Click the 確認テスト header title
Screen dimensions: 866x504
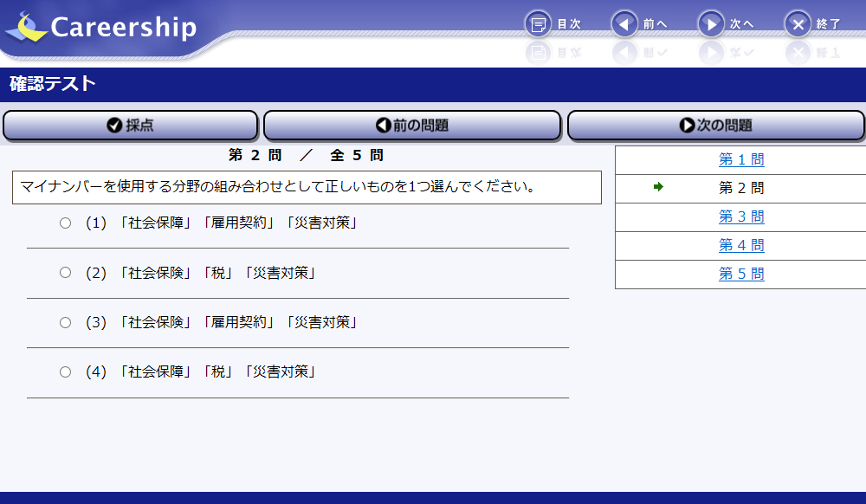click(53, 84)
